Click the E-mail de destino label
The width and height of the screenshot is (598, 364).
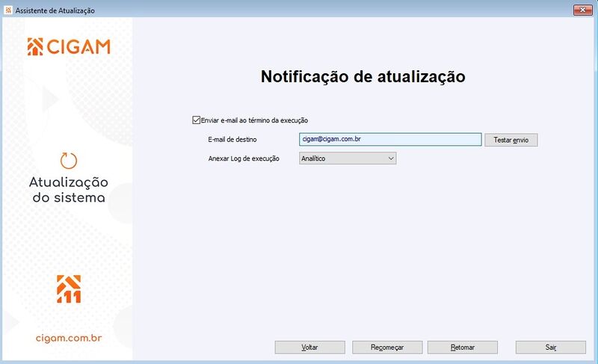232,140
